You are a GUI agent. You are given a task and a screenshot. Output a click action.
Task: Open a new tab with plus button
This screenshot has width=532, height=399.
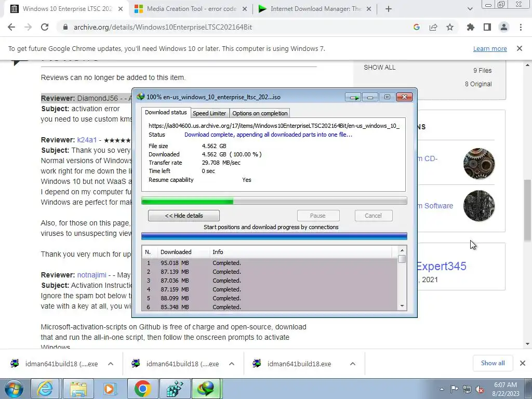pyautogui.click(x=389, y=9)
